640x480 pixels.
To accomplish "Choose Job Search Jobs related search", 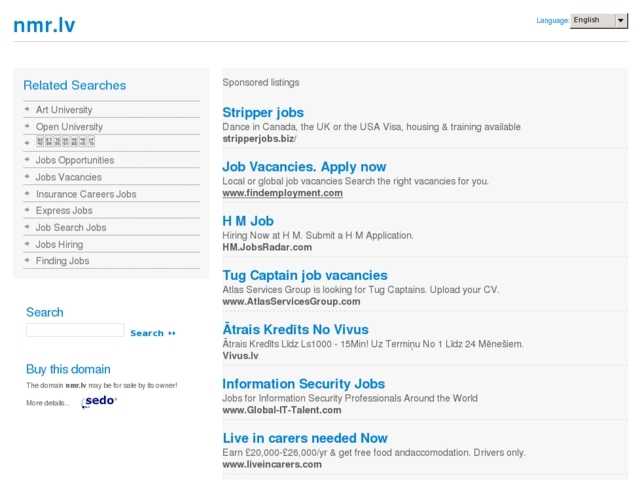I will pyautogui.click(x=71, y=227).
